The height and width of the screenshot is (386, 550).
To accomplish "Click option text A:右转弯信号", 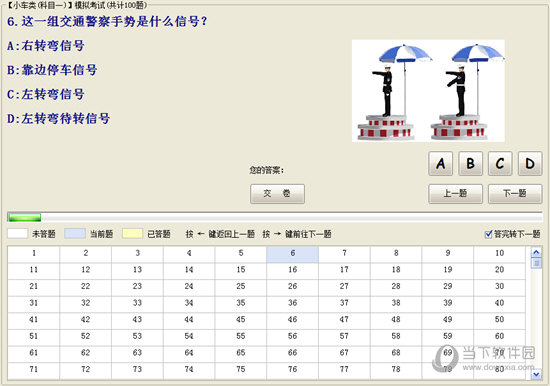I will 46,46.
